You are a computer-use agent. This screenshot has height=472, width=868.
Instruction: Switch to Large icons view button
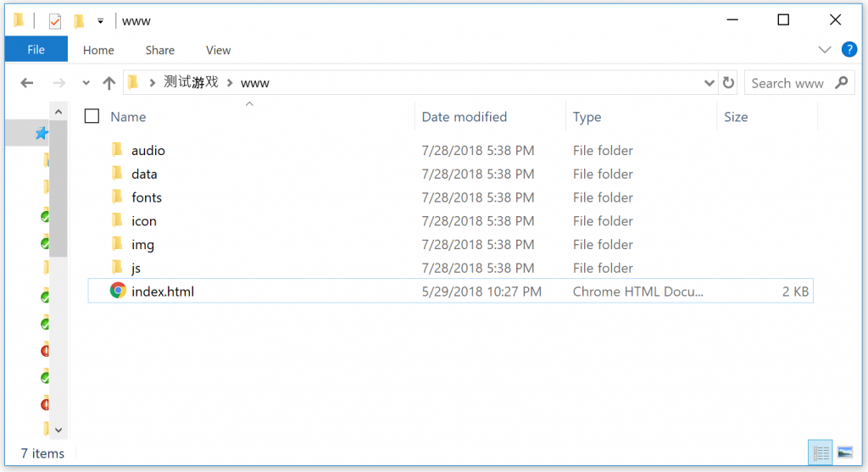pyautogui.click(x=845, y=453)
